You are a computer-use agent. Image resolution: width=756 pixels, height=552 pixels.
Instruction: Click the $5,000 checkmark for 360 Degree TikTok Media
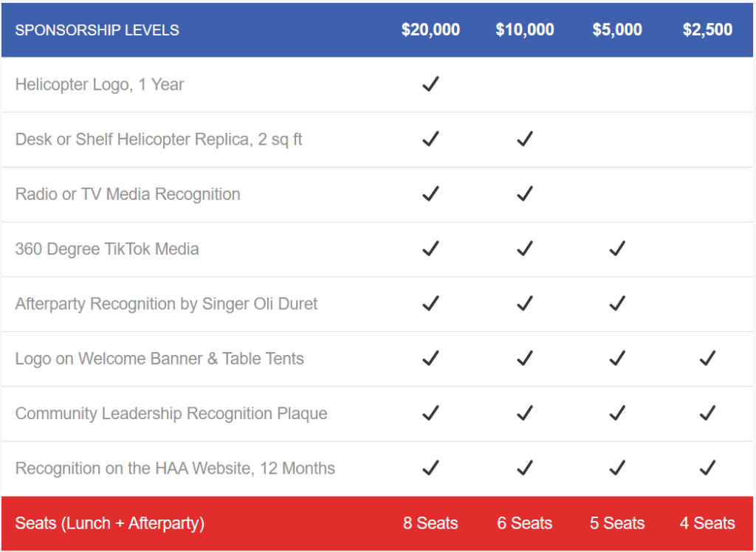coord(617,249)
